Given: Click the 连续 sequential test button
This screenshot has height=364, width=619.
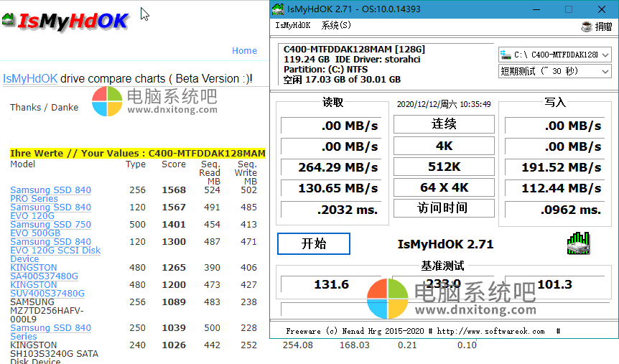Looking at the screenshot, I should (x=444, y=124).
